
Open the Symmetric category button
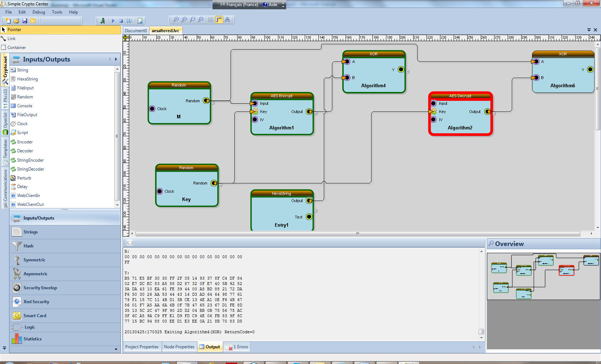click(x=34, y=260)
